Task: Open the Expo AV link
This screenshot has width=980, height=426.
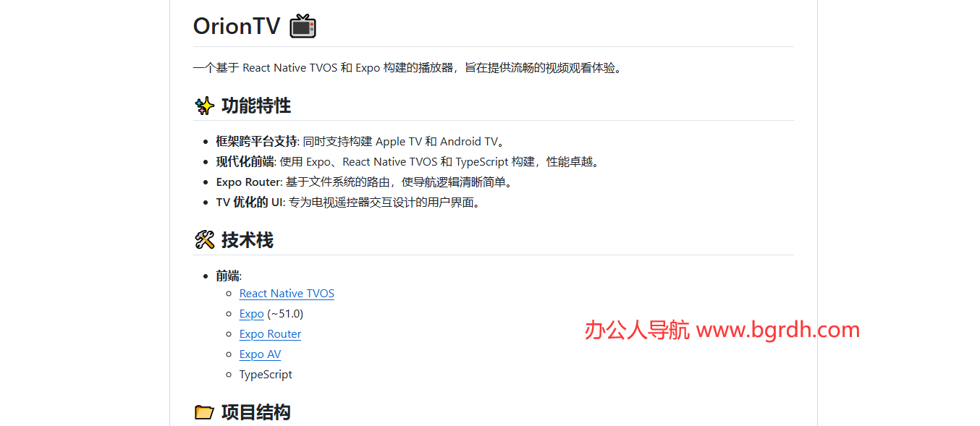Action: point(260,354)
